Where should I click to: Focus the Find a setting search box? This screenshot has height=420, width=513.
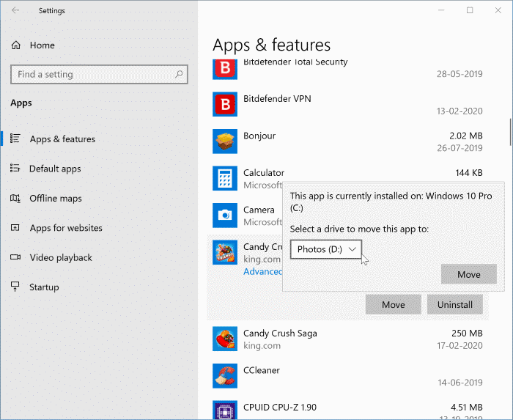[x=99, y=74]
